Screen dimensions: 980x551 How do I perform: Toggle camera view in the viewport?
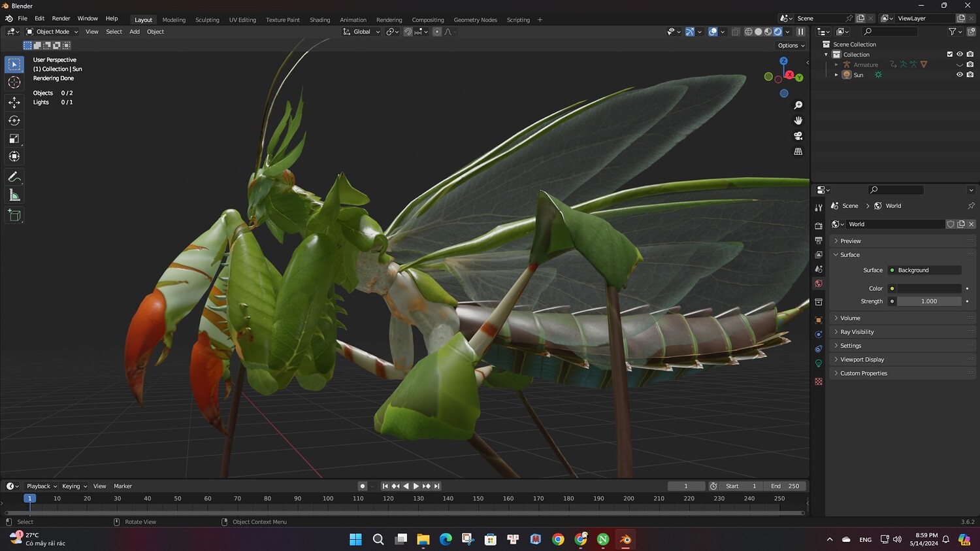coord(798,136)
